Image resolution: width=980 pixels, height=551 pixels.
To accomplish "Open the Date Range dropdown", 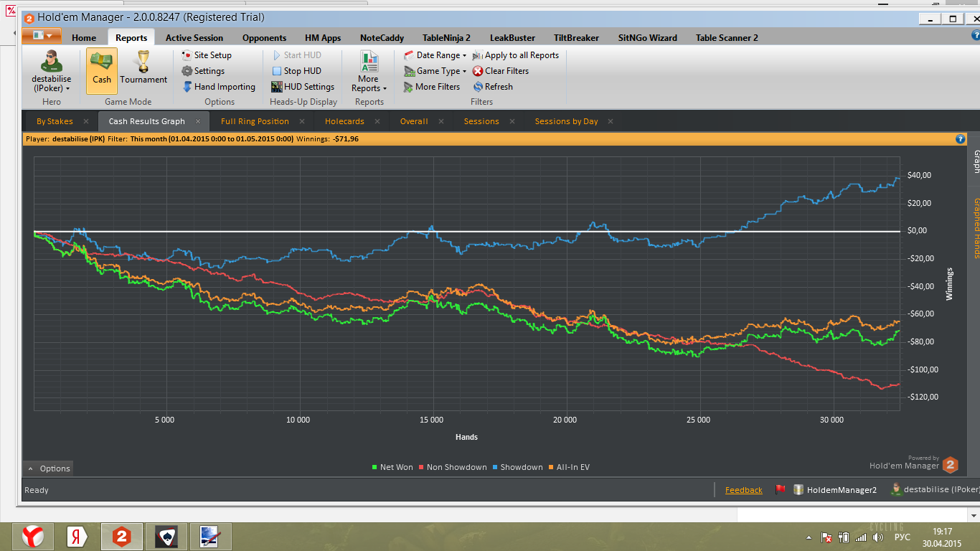I will pos(435,55).
